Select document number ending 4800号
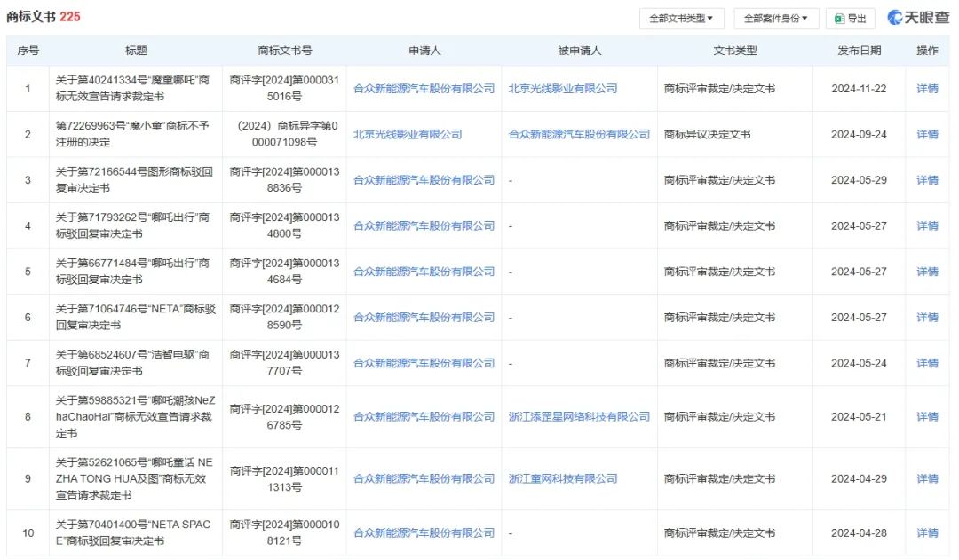959x560 pixels. click(x=284, y=226)
